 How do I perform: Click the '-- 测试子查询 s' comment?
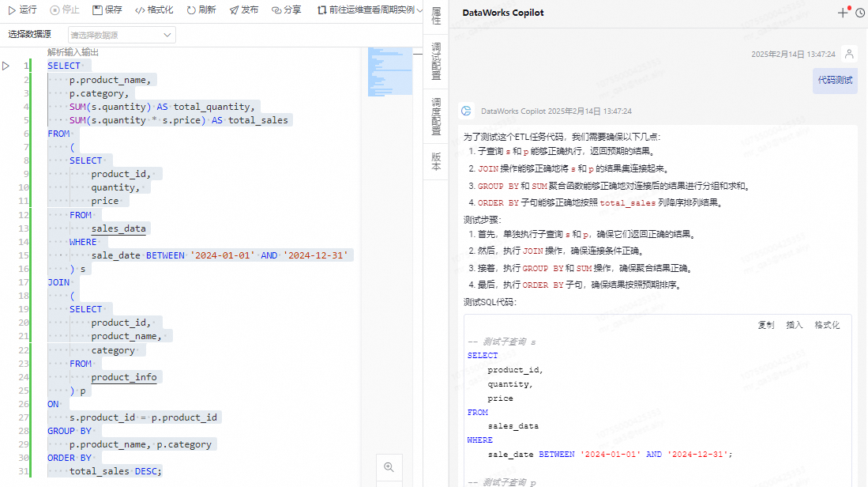(x=502, y=342)
